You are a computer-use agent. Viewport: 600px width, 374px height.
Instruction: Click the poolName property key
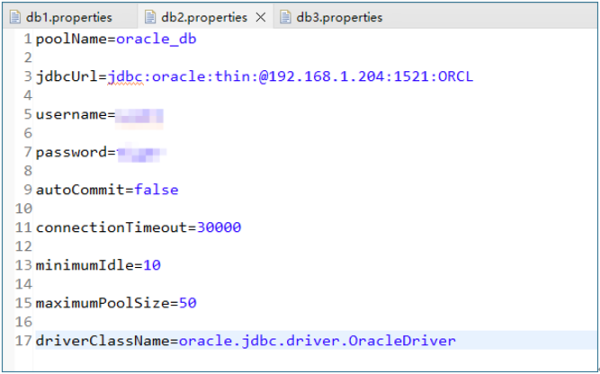71,39
